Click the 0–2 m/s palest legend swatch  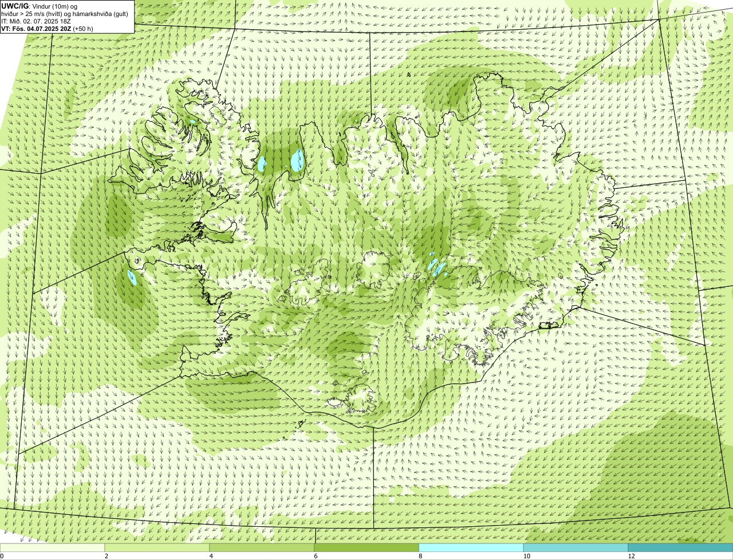(x=53, y=548)
